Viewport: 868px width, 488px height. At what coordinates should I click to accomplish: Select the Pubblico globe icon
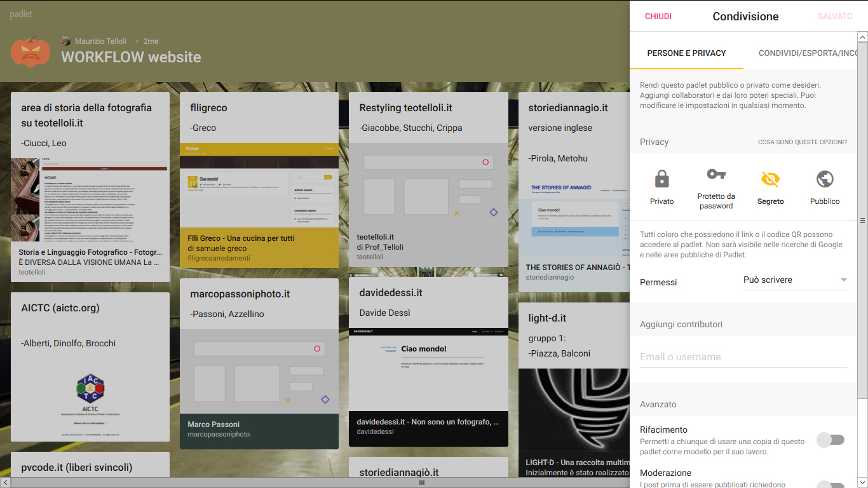click(825, 180)
